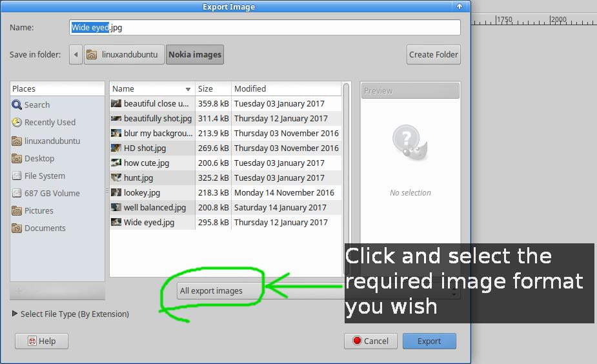The image size is (597, 364).
Task: Select the file name beautiful close u...
Action: pyautogui.click(x=156, y=103)
